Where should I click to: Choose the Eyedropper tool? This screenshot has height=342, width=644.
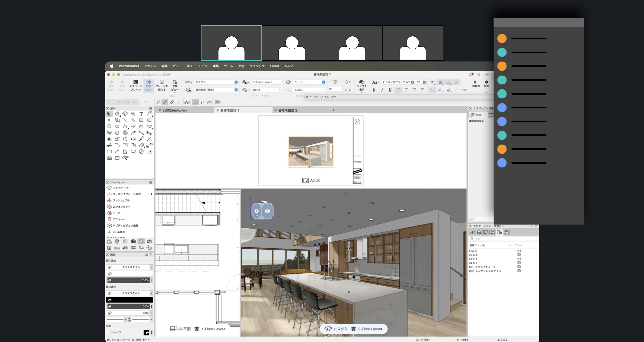[133, 133]
